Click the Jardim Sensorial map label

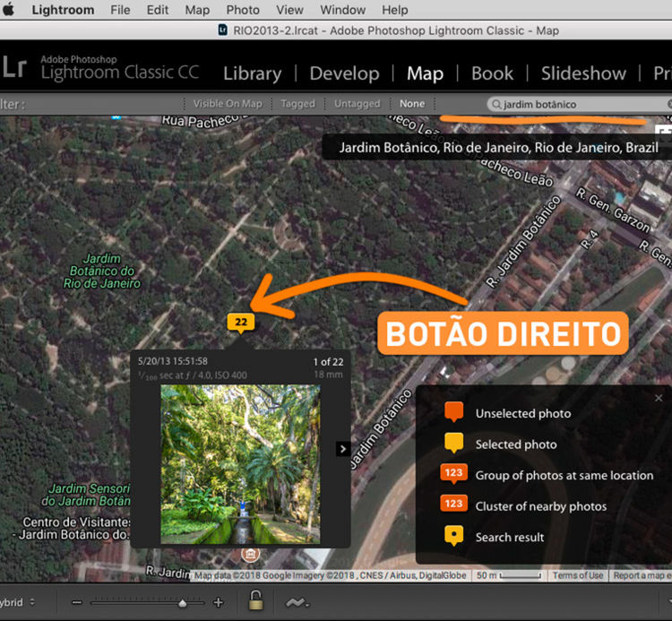pyautogui.click(x=86, y=495)
